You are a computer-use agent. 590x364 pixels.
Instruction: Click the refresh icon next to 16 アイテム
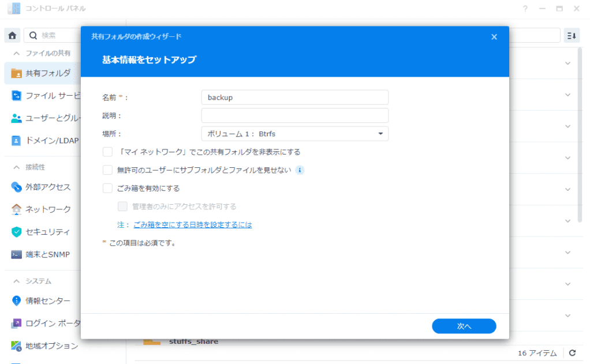pyautogui.click(x=572, y=353)
